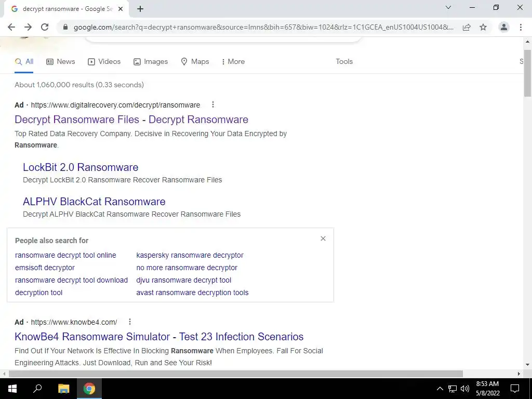Viewport: 532px width, 399px height.
Task: Click the horizontal scrollbar thumb
Action: pos(235,374)
